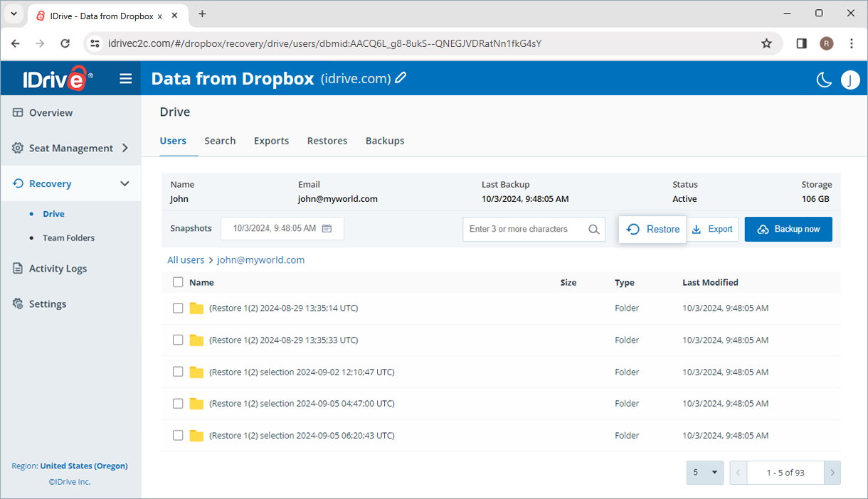Image resolution: width=868 pixels, height=499 pixels.
Task: Open a new browser tab
Action: click(x=202, y=14)
